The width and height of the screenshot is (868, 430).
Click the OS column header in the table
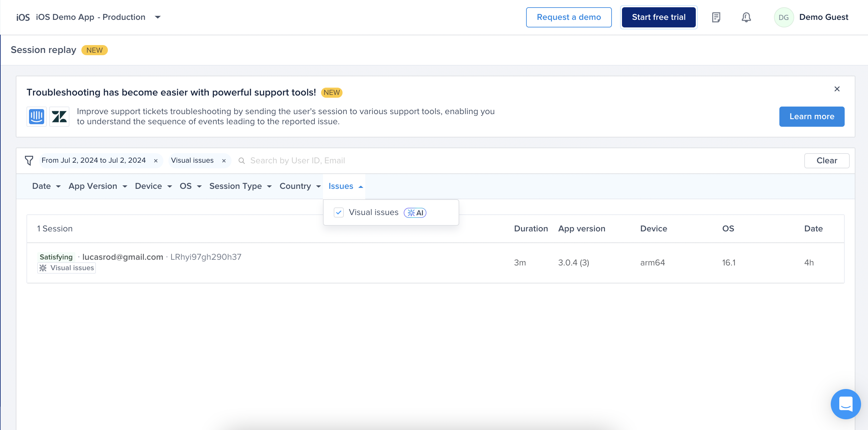point(728,229)
